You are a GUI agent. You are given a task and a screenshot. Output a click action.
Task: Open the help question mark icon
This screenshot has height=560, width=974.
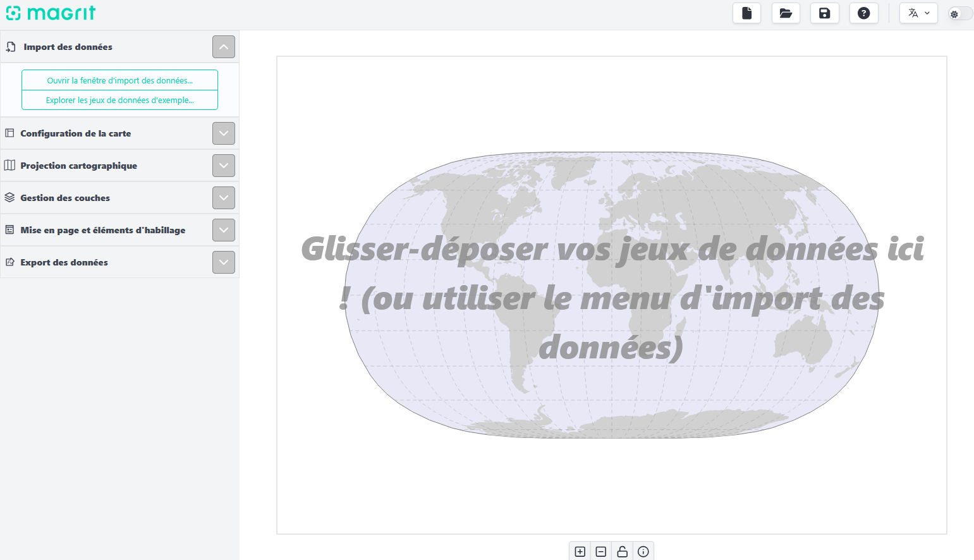tap(863, 13)
